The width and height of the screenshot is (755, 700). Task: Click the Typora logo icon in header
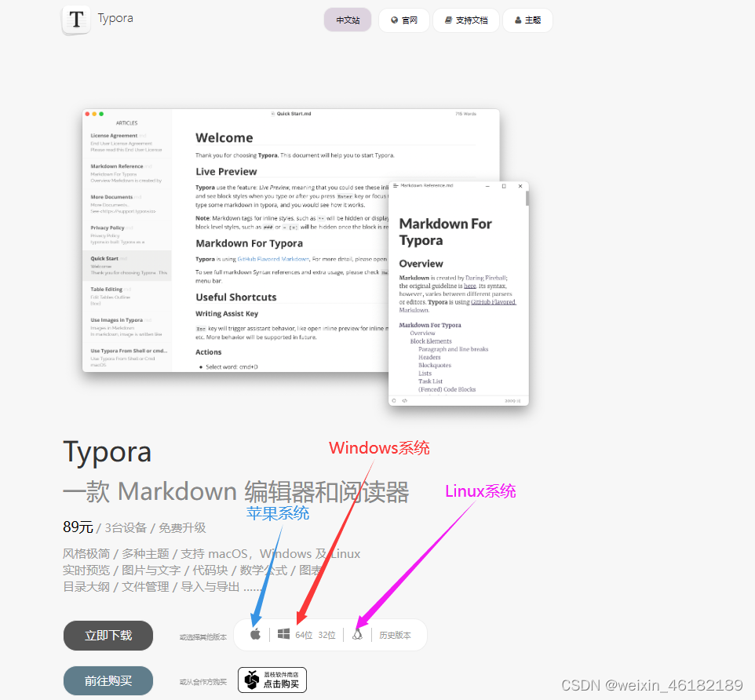76,20
